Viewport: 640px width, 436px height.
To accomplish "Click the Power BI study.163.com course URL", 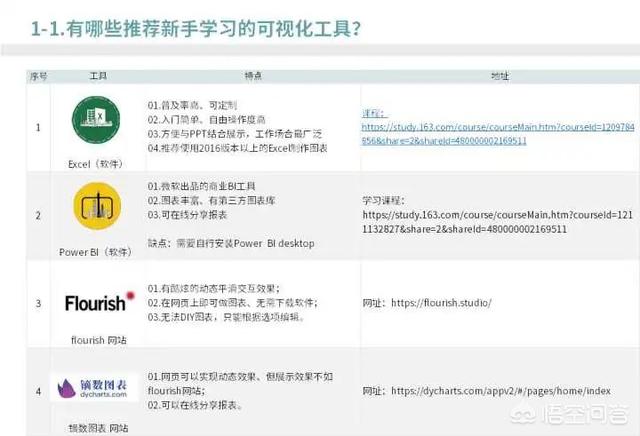I will click(x=497, y=222).
